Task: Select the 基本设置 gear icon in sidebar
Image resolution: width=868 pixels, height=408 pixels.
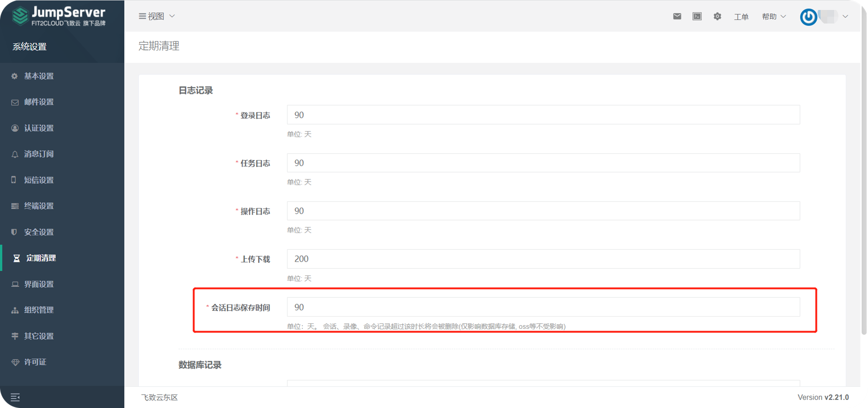Action: coord(14,76)
